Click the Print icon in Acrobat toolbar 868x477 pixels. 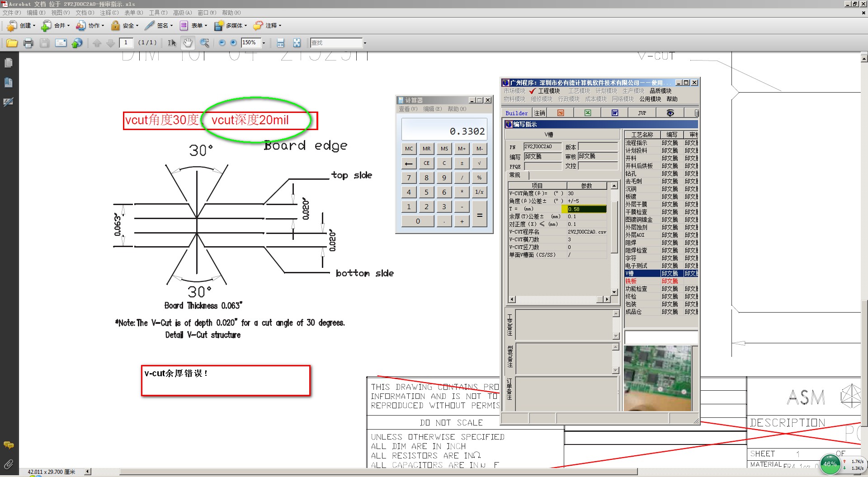click(x=28, y=43)
